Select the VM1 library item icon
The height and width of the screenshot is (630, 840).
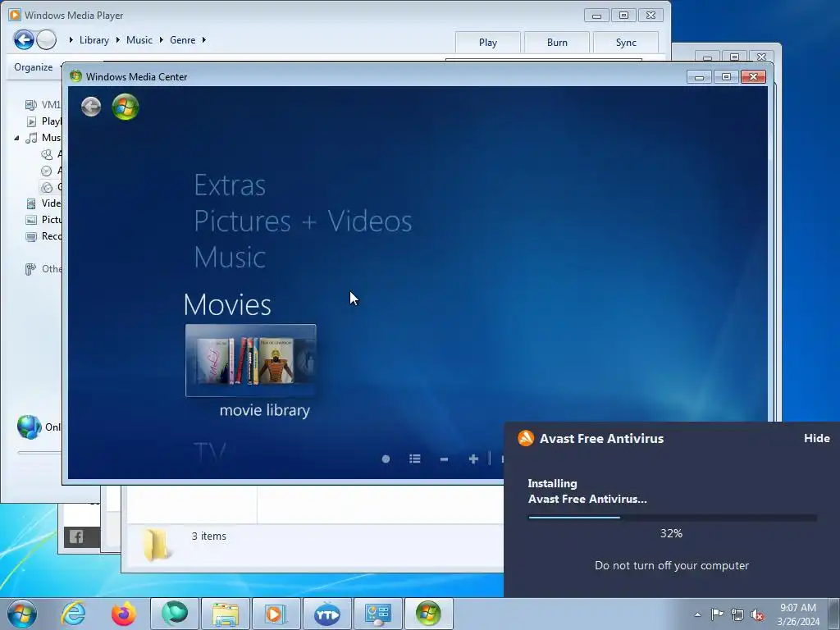click(x=31, y=105)
